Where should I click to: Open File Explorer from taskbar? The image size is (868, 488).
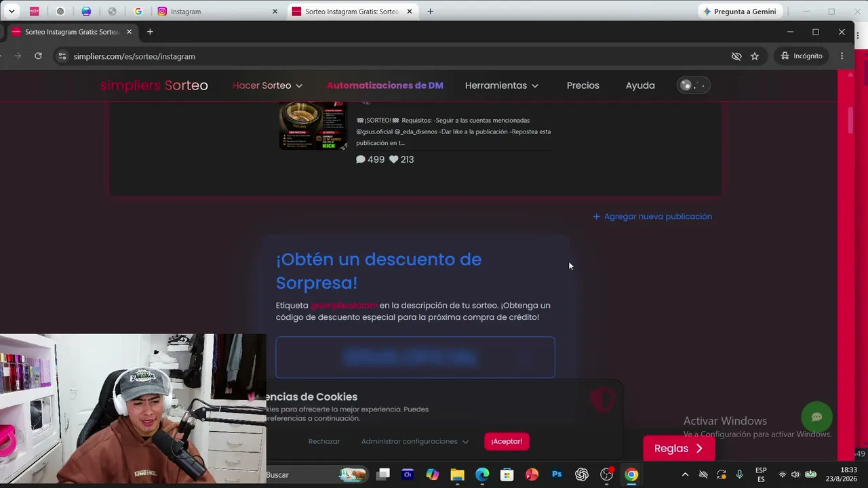[457, 474]
